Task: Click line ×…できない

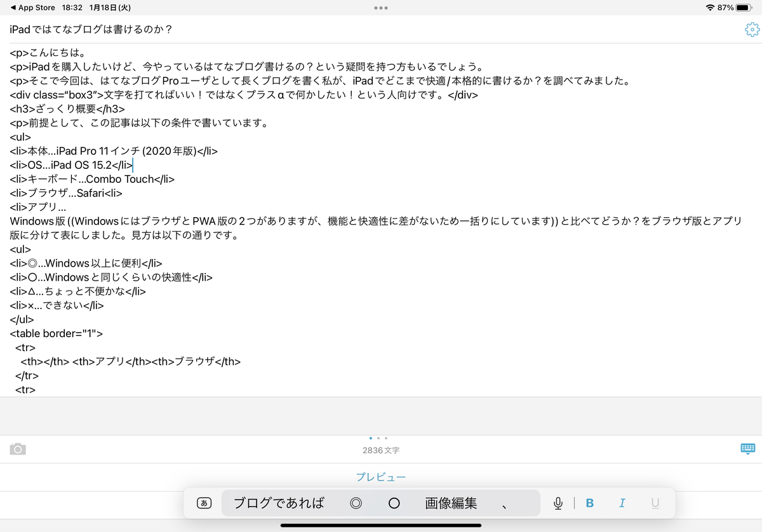Action: point(57,305)
